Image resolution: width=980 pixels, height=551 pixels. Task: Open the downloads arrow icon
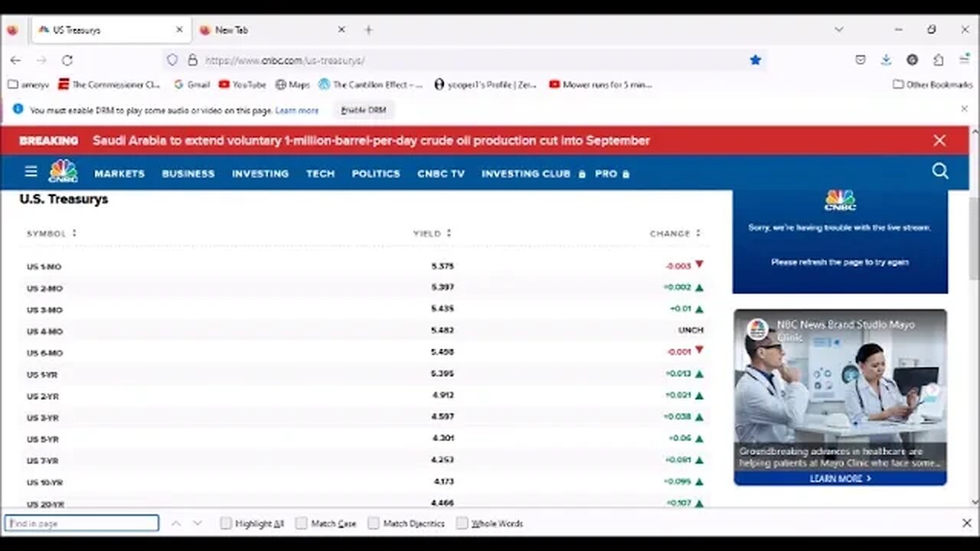pos(886,60)
